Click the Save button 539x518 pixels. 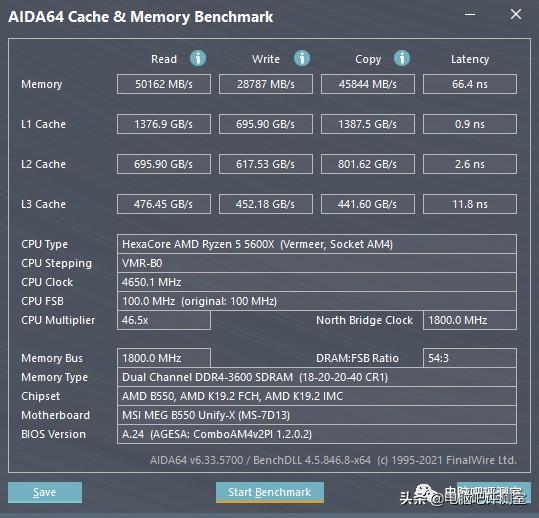[45, 492]
